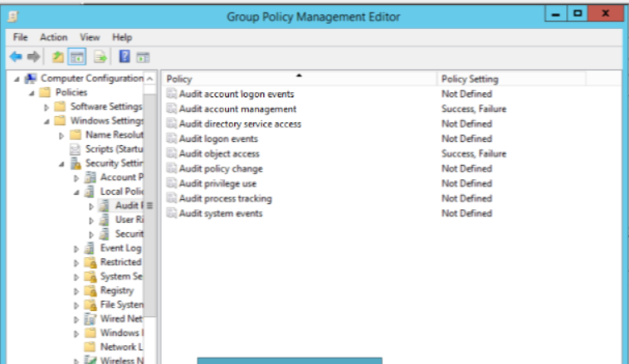Viewport: 629px width, 364px height.
Task: Click the Name Resolution folder icon
Action: coord(76,134)
